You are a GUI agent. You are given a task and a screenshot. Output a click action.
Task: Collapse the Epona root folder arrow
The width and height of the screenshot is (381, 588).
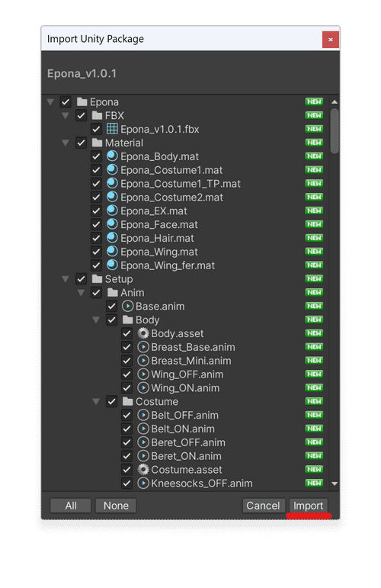click(x=50, y=102)
